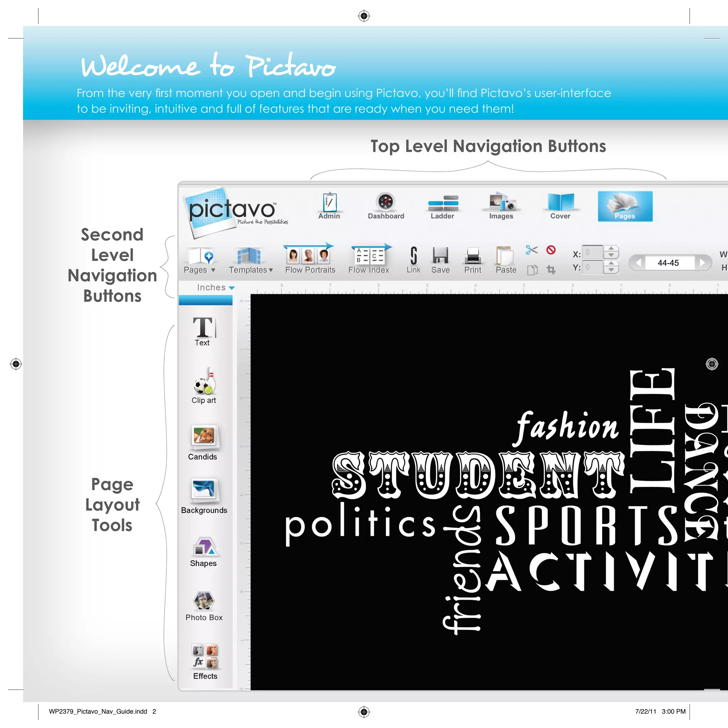Viewport: 728px width, 728px height.
Task: Open the Admin section
Action: pos(329,206)
